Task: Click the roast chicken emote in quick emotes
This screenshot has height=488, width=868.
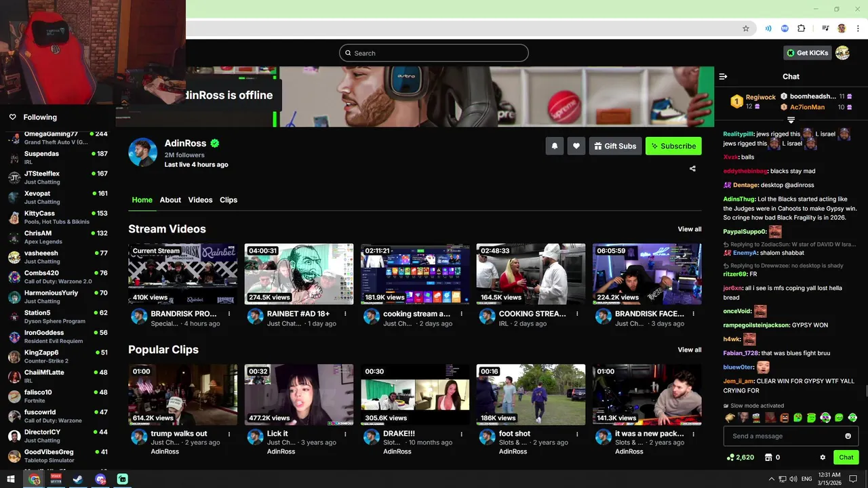Action: tap(730, 418)
